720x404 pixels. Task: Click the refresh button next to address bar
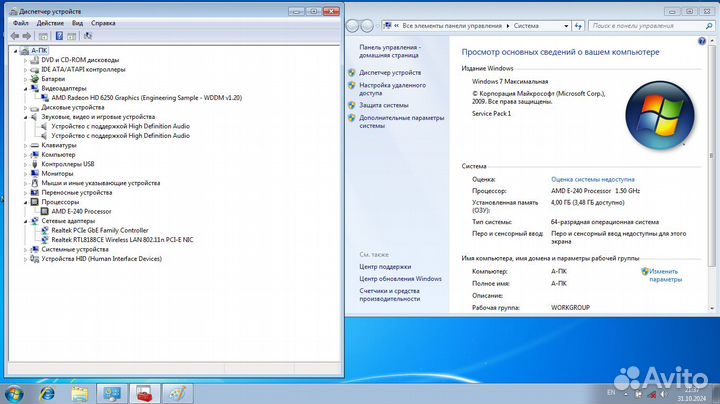(581, 23)
